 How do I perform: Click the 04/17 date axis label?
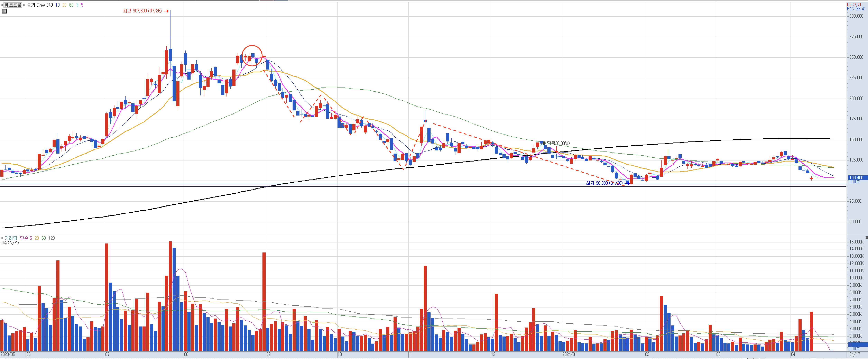click(854, 354)
